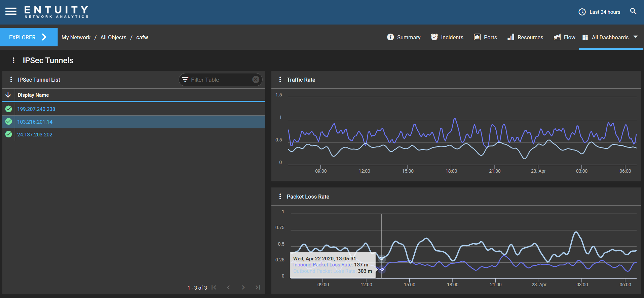644x298 pixels.
Task: Click the '303 m' outbound value in tooltip
Action: tap(365, 271)
